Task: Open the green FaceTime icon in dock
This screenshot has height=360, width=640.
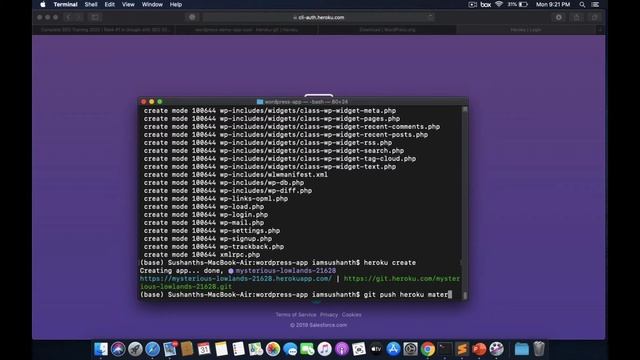Action: pos(307,349)
